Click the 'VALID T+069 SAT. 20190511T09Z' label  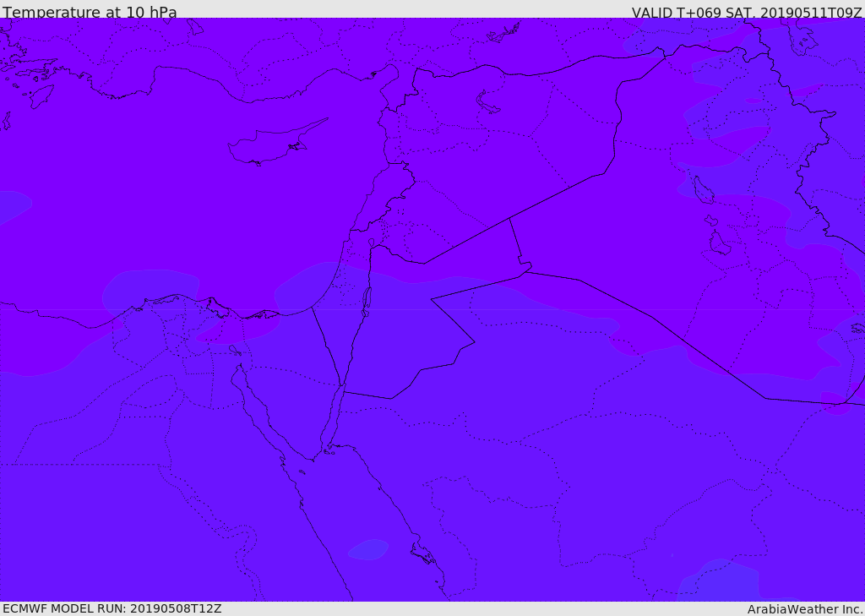click(x=747, y=13)
